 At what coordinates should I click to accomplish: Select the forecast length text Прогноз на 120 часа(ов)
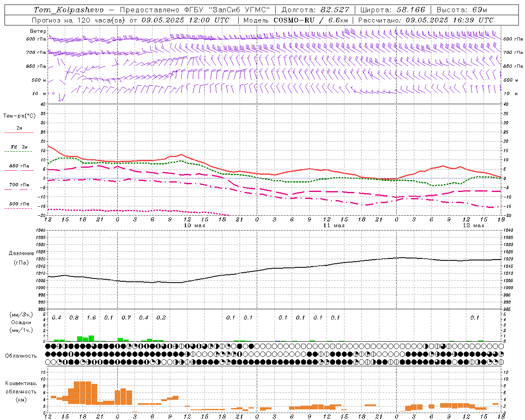[x=79, y=20]
